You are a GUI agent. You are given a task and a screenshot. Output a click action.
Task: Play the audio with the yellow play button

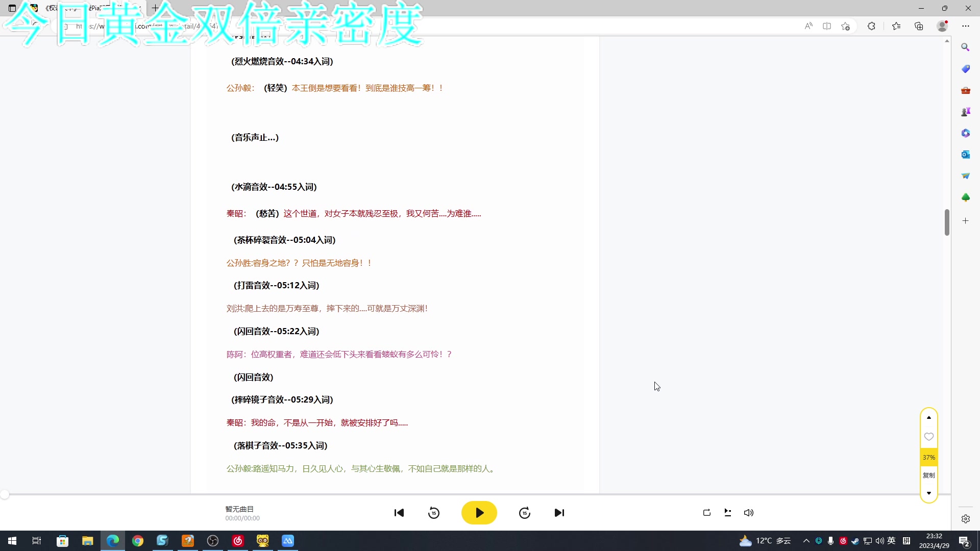[479, 513]
